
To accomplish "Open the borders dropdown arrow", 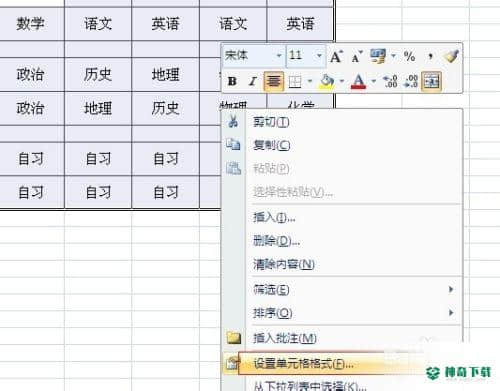I will [x=310, y=81].
